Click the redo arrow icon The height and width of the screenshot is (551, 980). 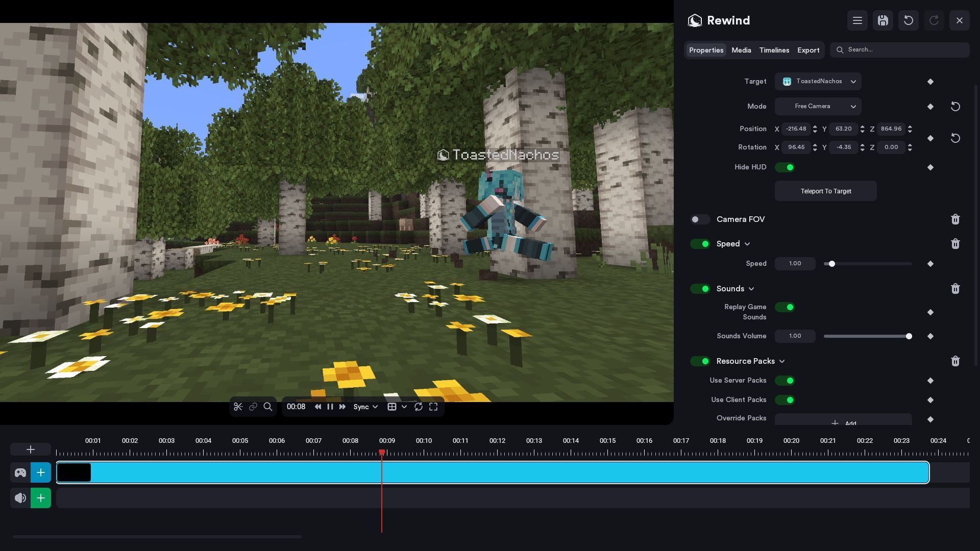[934, 20]
